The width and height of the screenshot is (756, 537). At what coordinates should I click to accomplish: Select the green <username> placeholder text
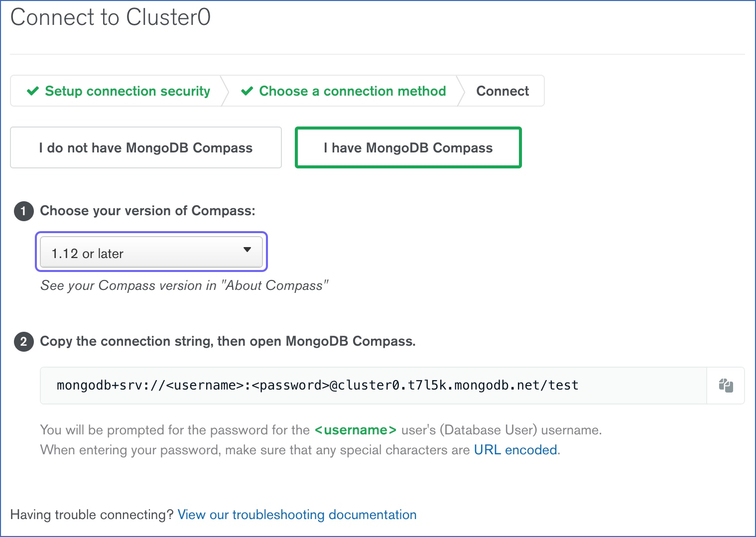click(x=356, y=429)
